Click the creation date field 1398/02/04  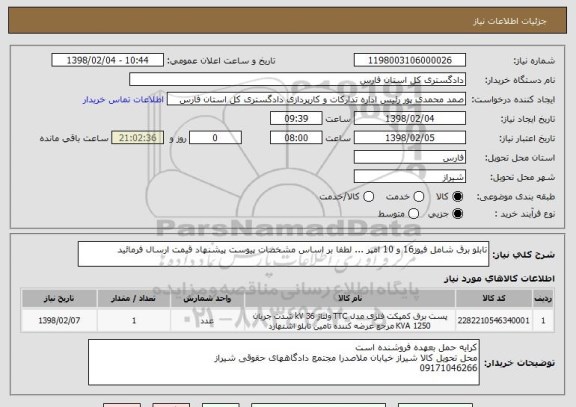pyautogui.click(x=410, y=119)
